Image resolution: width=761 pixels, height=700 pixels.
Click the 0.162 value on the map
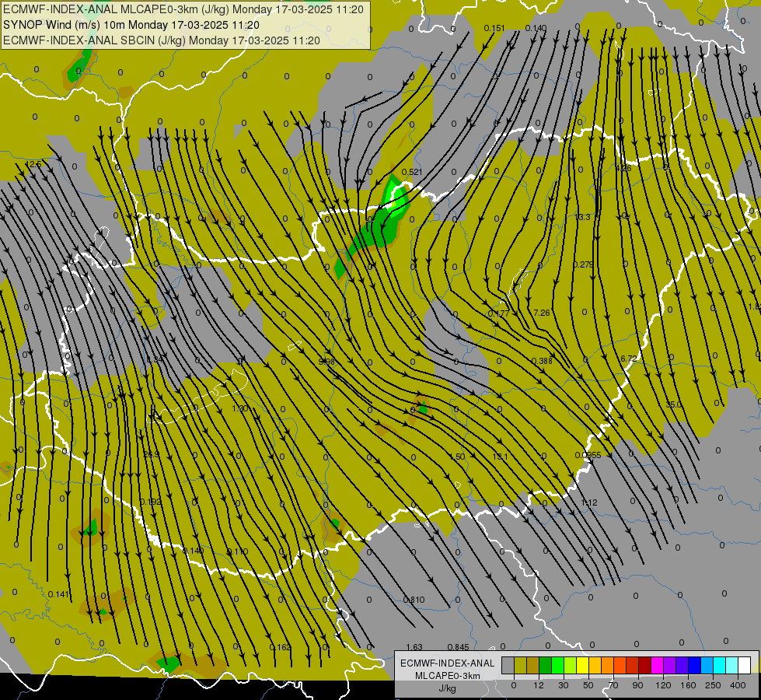[280, 647]
